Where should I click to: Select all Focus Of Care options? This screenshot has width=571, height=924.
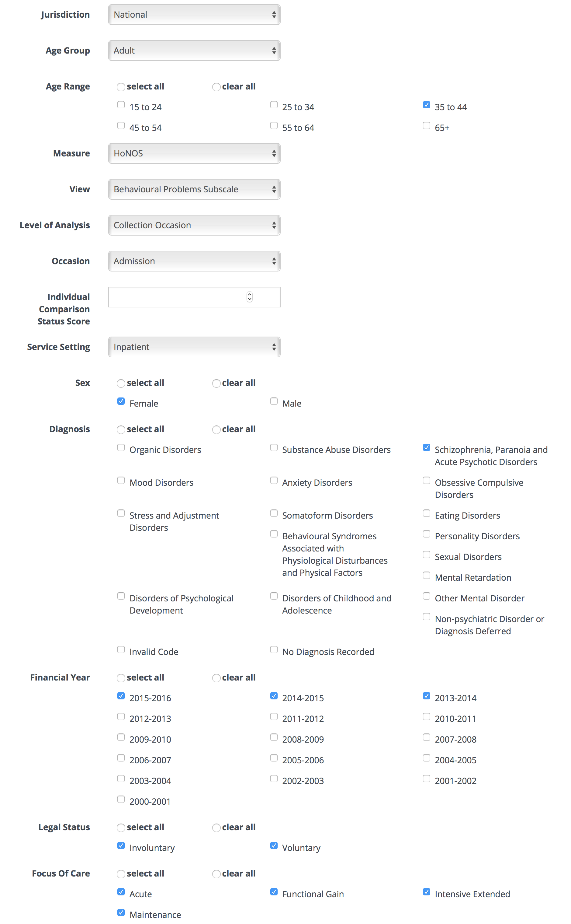coord(121,874)
